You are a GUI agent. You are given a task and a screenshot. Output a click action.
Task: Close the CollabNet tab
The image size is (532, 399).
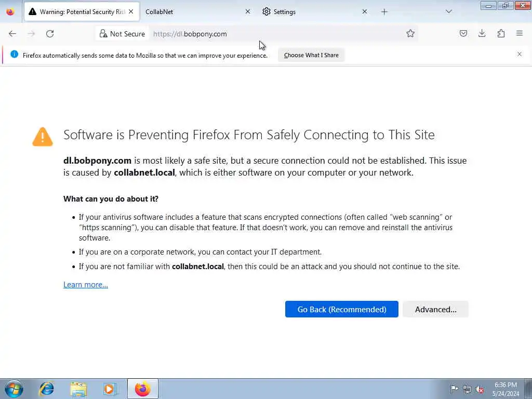click(248, 11)
